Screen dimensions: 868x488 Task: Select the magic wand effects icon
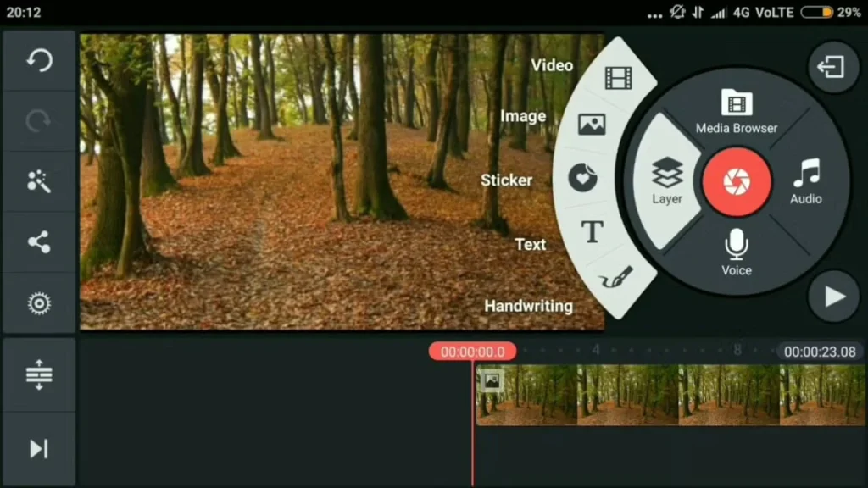pos(39,181)
